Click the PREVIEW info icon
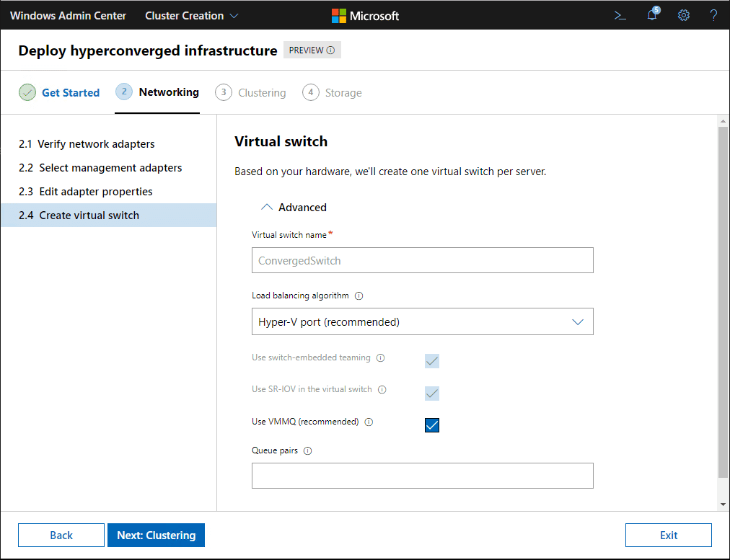Viewport: 730px width, 560px height. click(331, 50)
